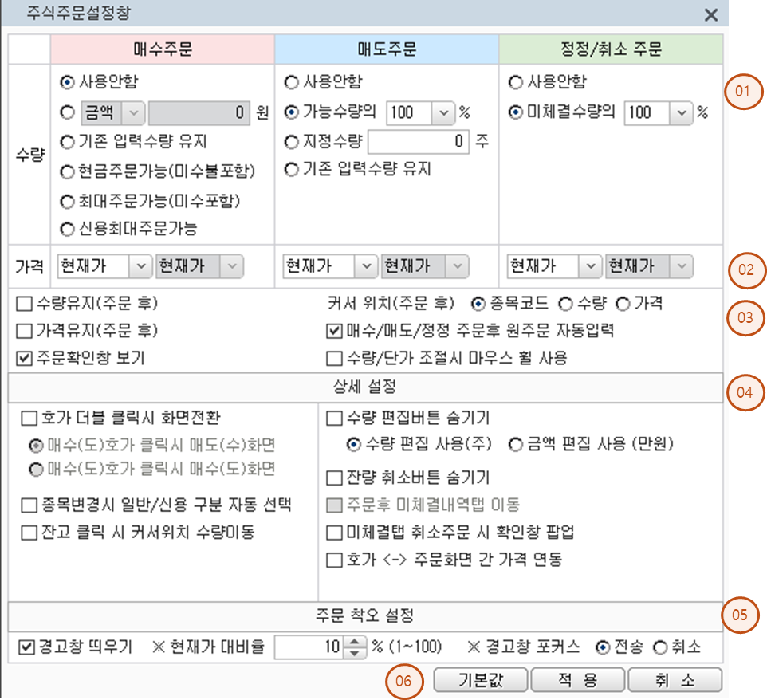Toggle 원주문 자동입력 checkbox
Viewport: 767px width, 700px height.
click(x=334, y=331)
